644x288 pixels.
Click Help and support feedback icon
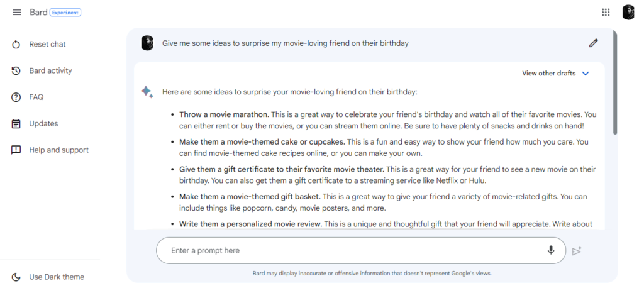[x=16, y=150]
